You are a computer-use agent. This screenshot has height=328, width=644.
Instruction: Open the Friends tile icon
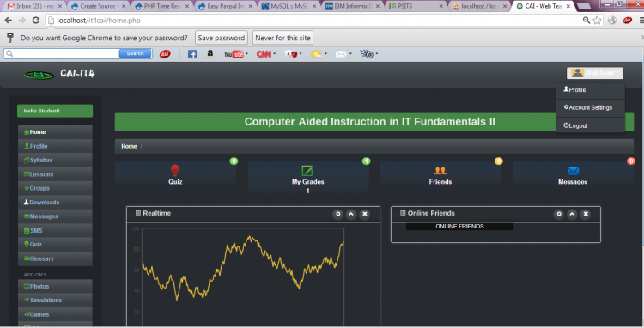(440, 170)
